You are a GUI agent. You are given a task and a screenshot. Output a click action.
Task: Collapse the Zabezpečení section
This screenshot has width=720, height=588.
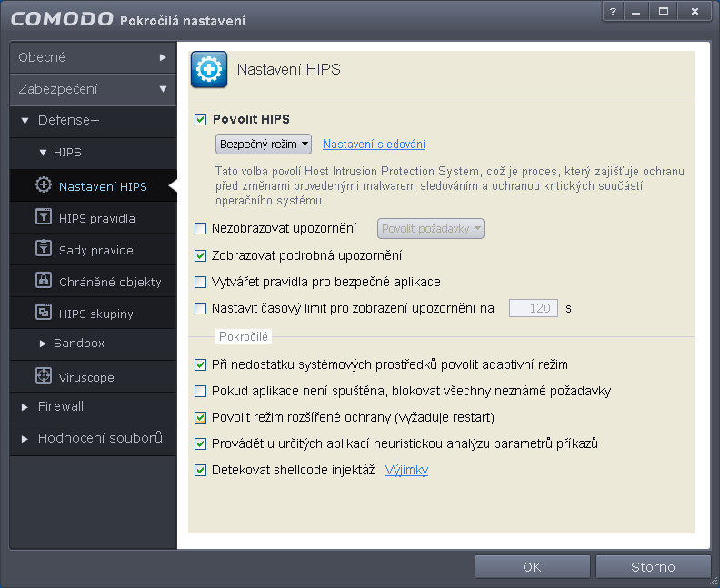pyautogui.click(x=93, y=89)
